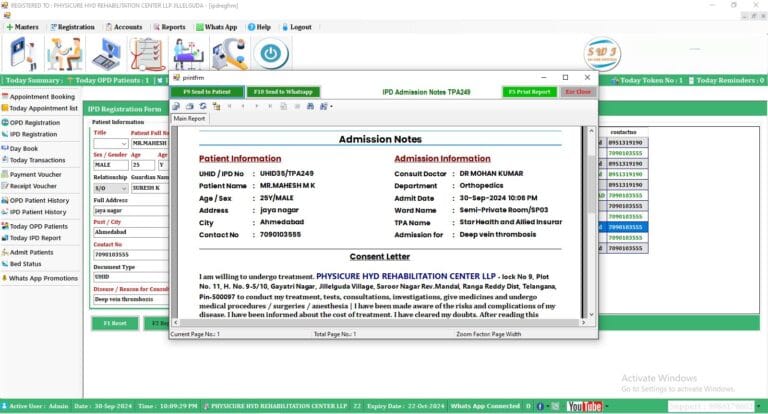
Task: Refresh the report using the refresh icon
Action: 203,106
